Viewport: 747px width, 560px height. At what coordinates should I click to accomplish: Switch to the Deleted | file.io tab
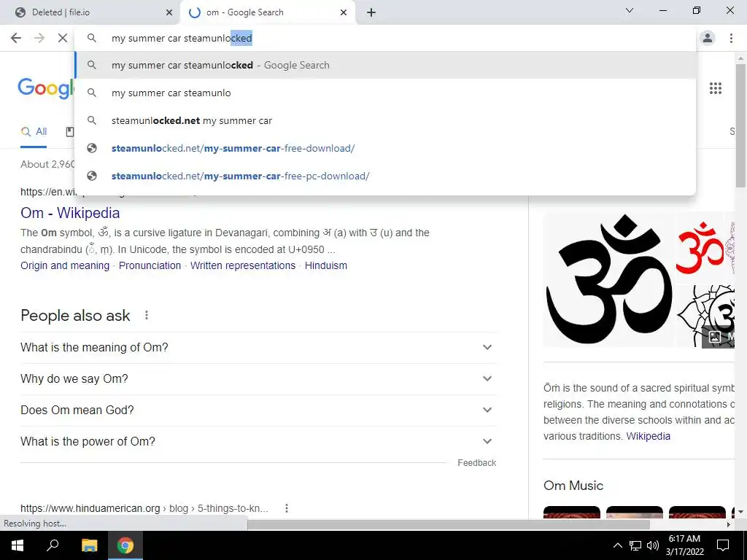coord(90,12)
